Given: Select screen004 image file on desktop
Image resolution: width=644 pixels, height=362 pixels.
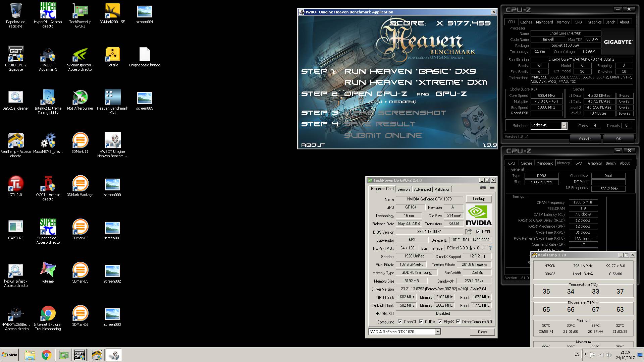Looking at the screenshot, I should [x=145, y=13].
